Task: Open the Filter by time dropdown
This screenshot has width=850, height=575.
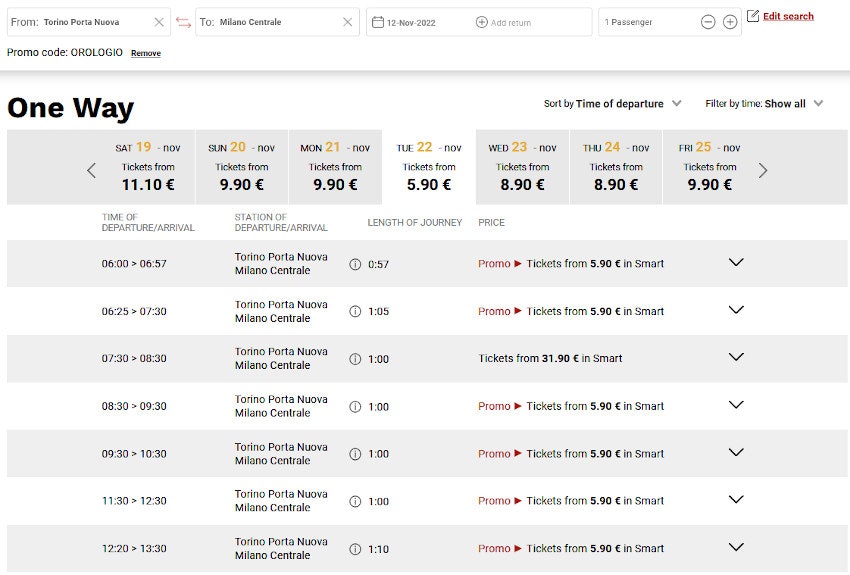Action: 819,103
